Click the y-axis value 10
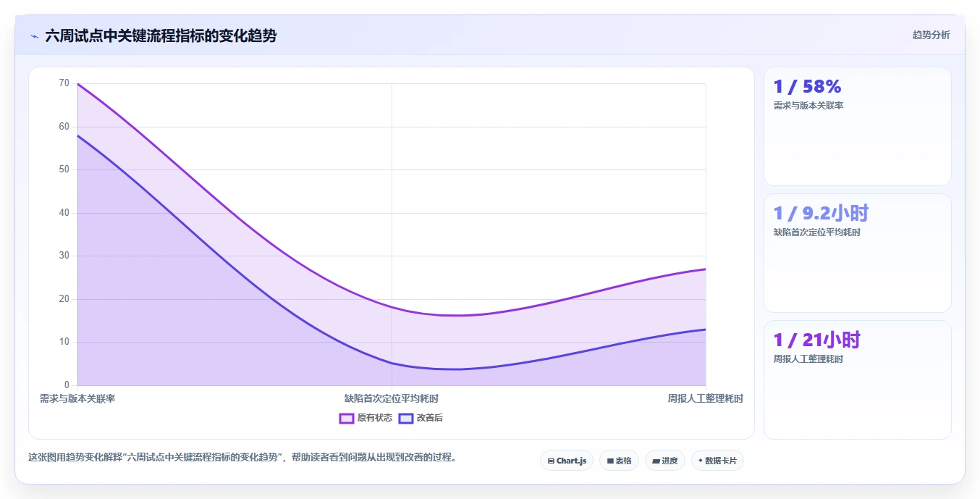The height and width of the screenshot is (499, 980). tap(64, 342)
